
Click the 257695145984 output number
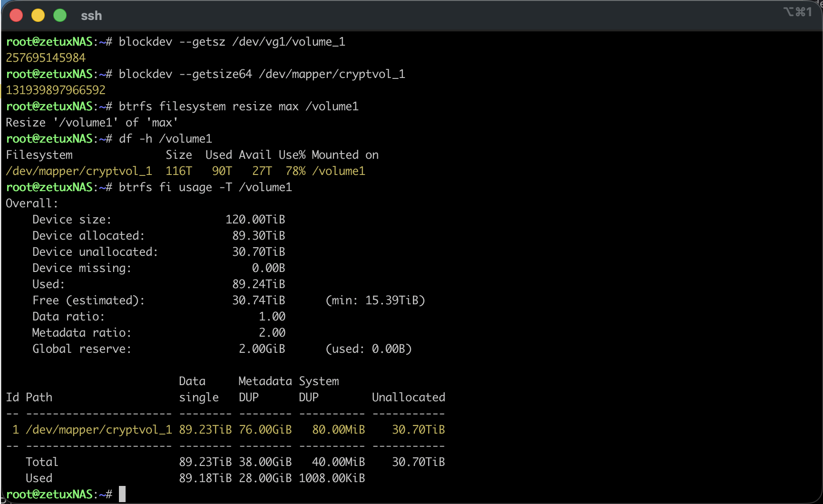coord(46,58)
